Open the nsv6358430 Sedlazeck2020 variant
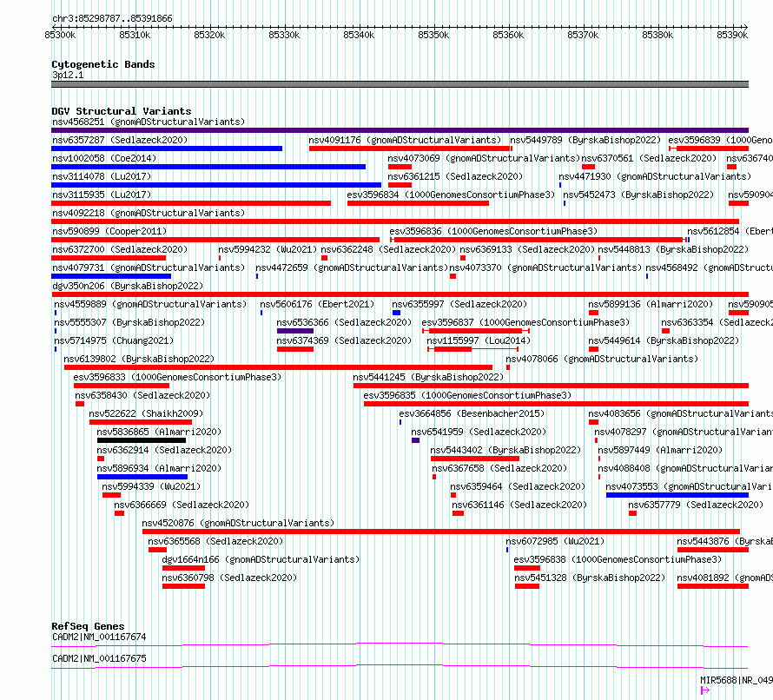This screenshot has height=700, width=773. tap(142, 395)
